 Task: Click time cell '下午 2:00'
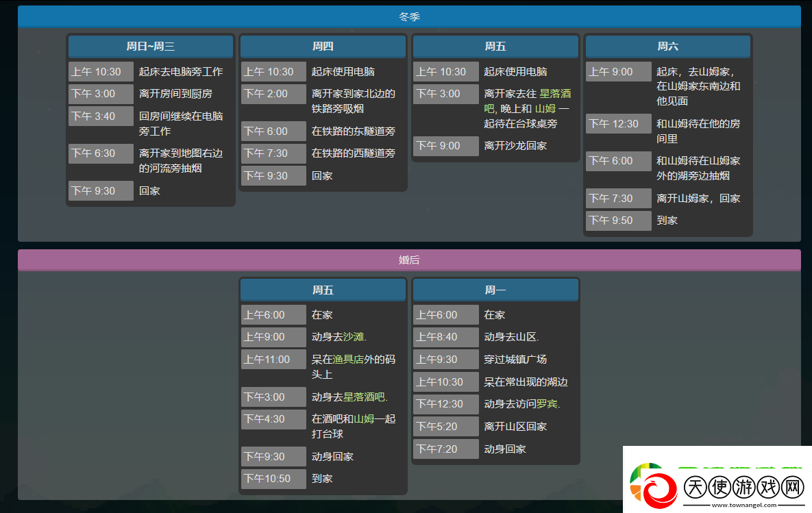[273, 94]
